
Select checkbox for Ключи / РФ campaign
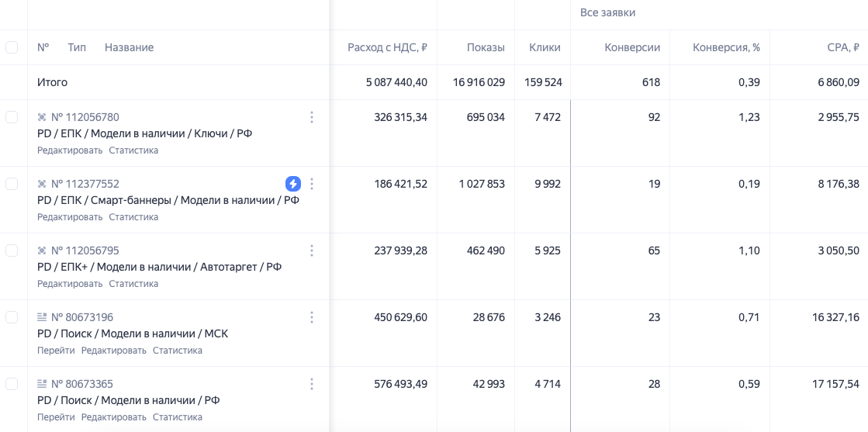(x=12, y=117)
